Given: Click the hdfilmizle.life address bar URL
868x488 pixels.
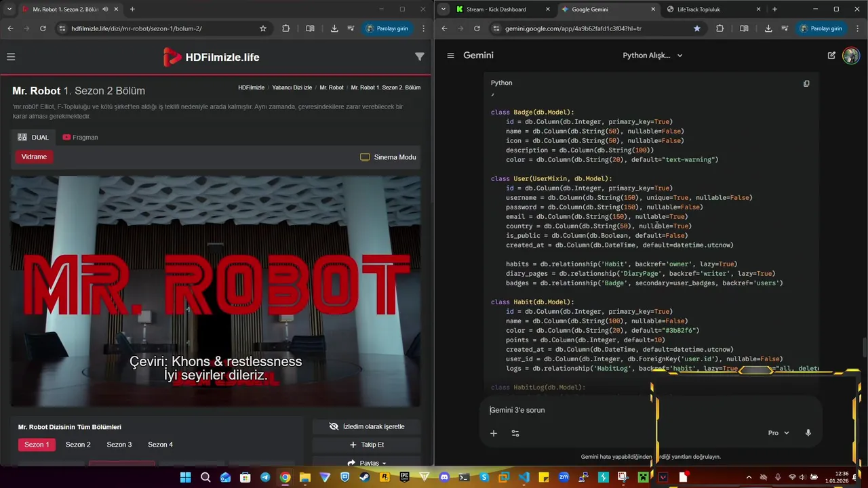Looking at the screenshot, I should click(x=136, y=28).
